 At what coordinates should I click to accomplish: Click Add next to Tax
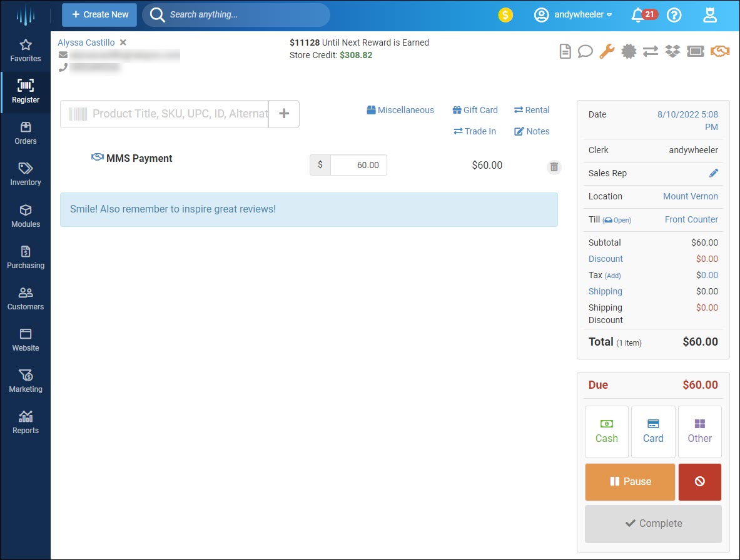point(612,276)
